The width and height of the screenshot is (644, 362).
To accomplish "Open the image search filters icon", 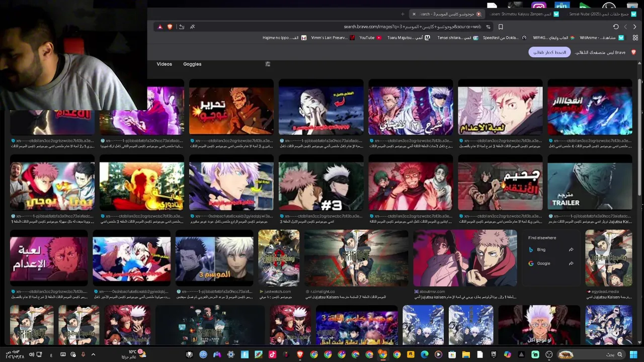I will click(x=268, y=64).
